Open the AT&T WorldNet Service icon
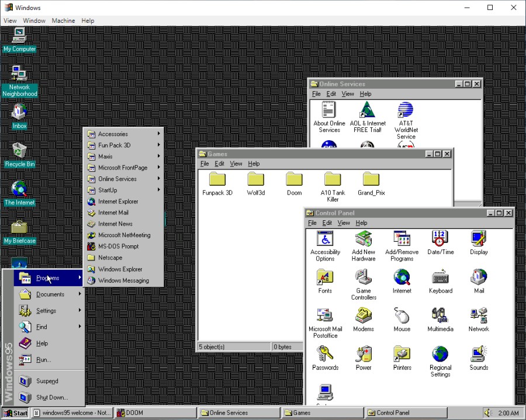Screen dimensions: 526x420 coord(406,111)
